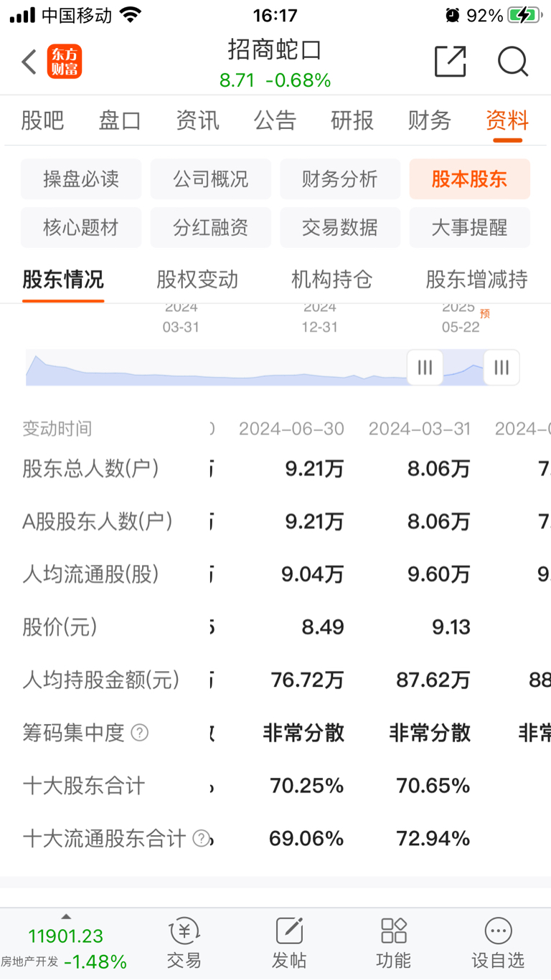551x980 pixels.
Task: Tap the 2024-03-31 column header
Action: (420, 429)
